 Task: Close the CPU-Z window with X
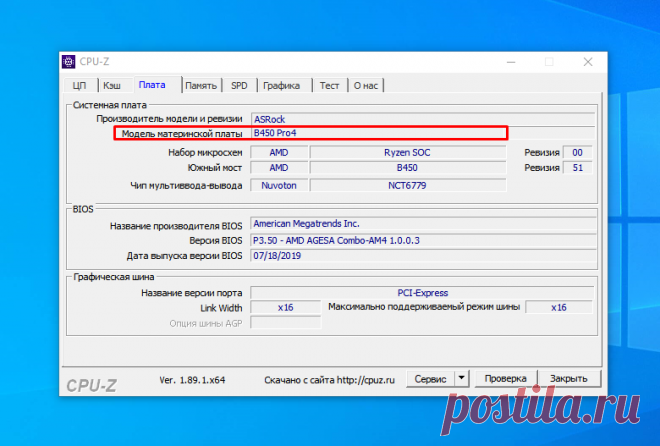588,62
